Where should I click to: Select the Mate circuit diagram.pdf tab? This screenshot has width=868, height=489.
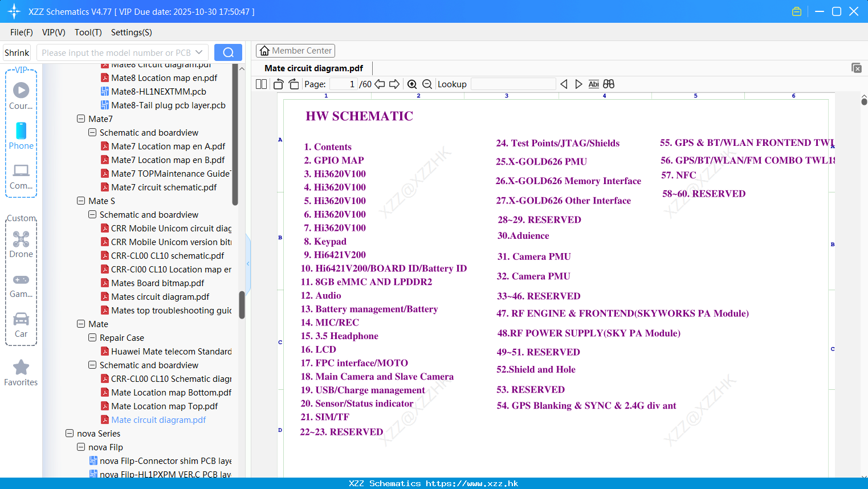(314, 68)
